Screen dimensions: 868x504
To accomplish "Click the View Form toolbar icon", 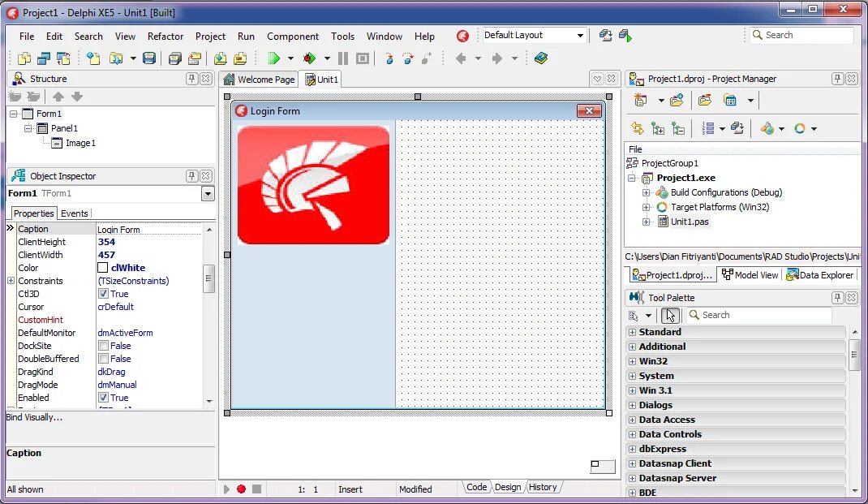I will (44, 58).
